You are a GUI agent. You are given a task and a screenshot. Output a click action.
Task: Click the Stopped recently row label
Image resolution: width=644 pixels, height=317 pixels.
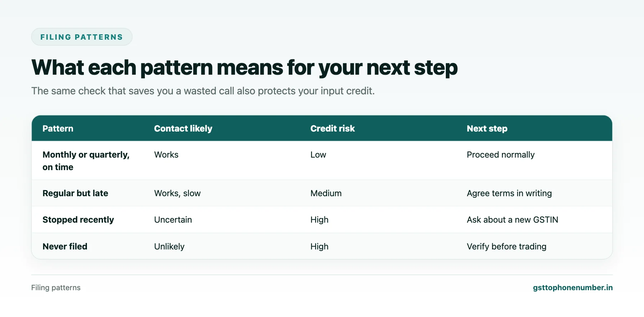click(78, 220)
